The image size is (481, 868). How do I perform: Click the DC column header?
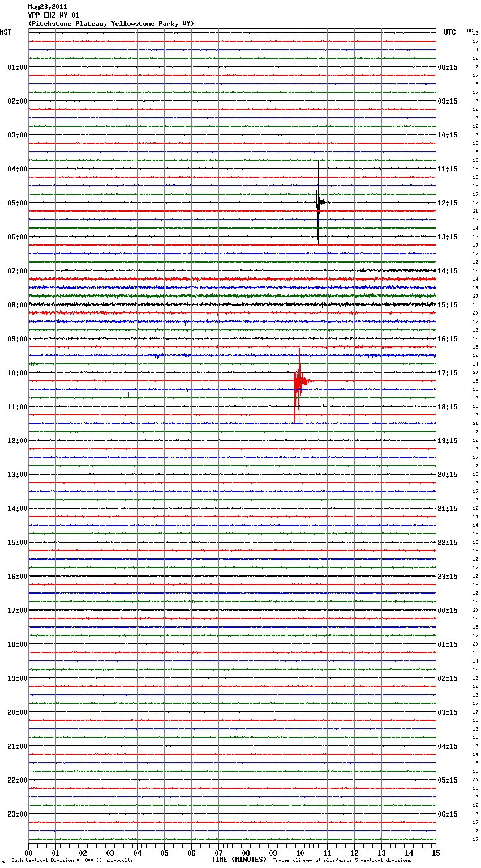point(470,31)
